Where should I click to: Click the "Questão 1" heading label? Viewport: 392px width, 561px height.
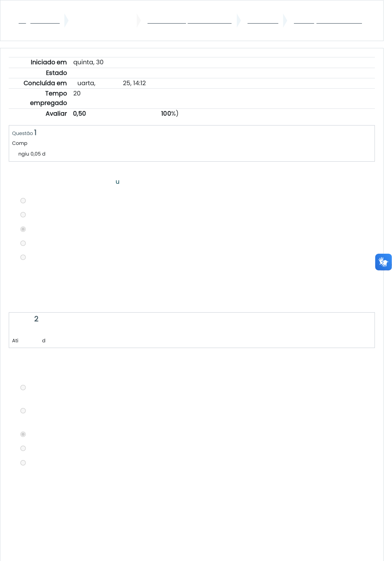coord(24,133)
